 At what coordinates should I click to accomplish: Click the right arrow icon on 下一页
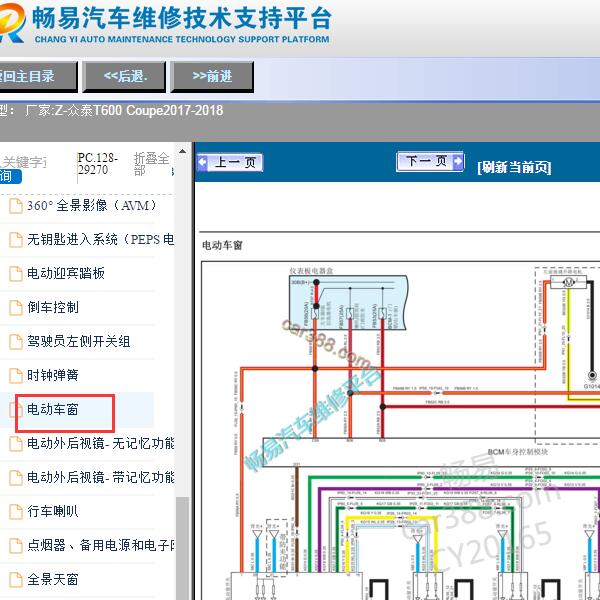[x=458, y=161]
